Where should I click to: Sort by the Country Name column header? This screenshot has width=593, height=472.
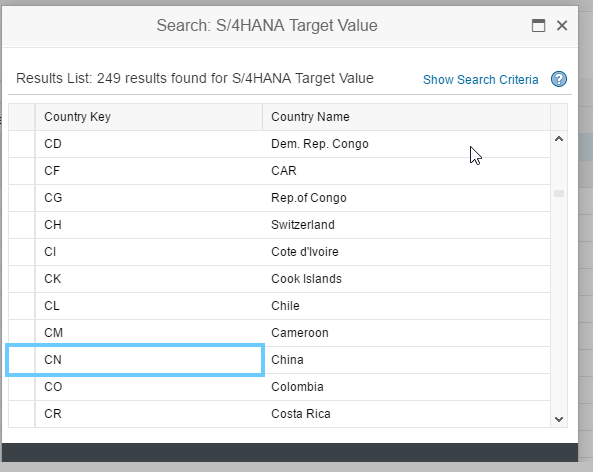coord(407,117)
